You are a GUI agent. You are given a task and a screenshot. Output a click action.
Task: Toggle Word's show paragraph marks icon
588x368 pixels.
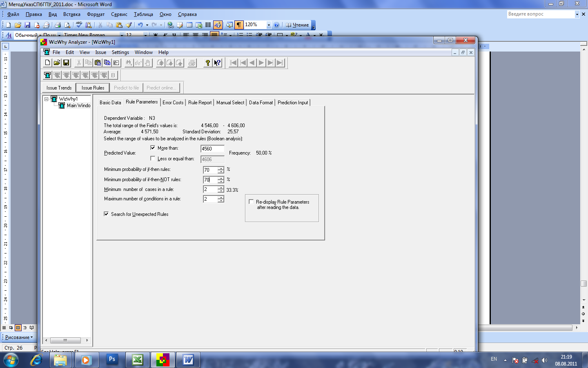239,25
